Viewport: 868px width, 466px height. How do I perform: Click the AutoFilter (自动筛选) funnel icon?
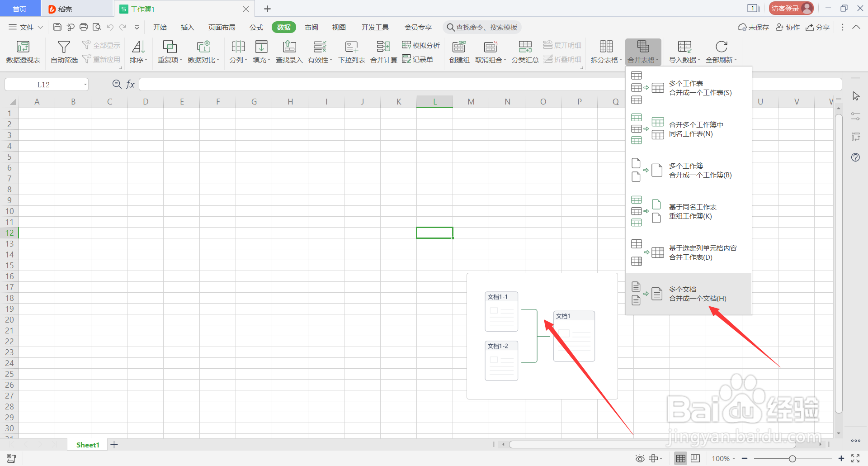click(64, 47)
